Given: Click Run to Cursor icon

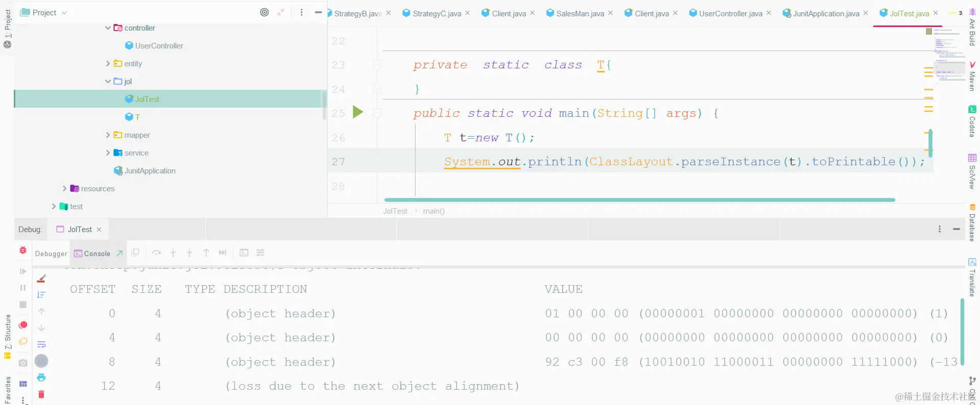Looking at the screenshot, I should 223,252.
